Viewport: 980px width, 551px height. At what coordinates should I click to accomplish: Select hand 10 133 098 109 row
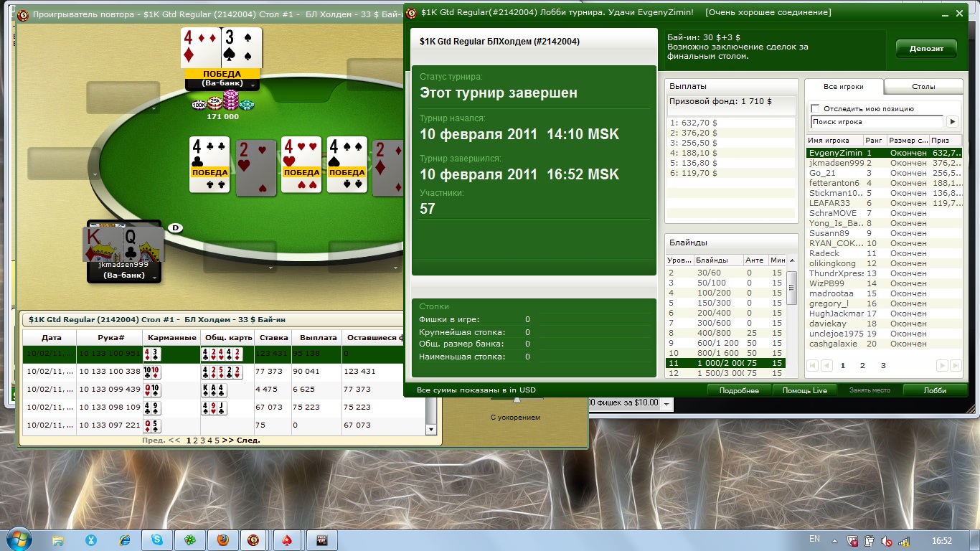(x=224, y=408)
